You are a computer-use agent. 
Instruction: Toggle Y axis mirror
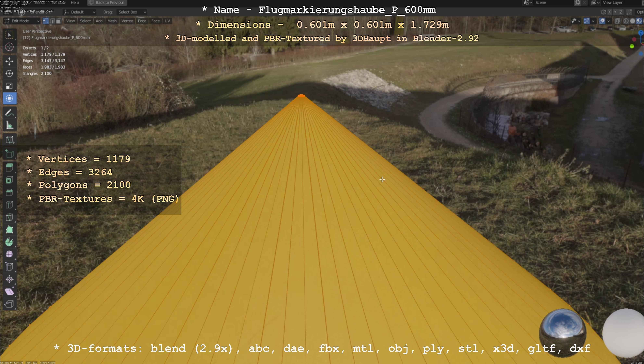click(x=615, y=12)
